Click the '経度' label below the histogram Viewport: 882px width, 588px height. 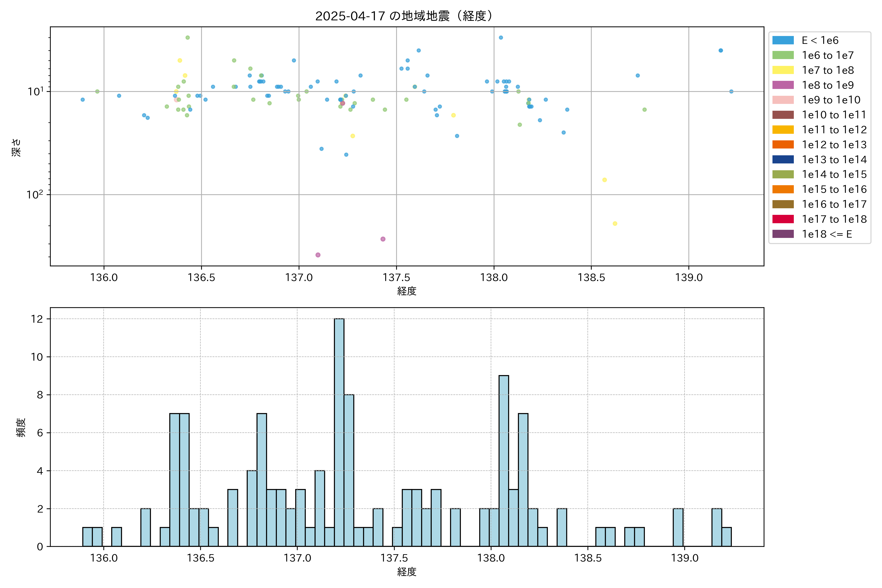(407, 572)
